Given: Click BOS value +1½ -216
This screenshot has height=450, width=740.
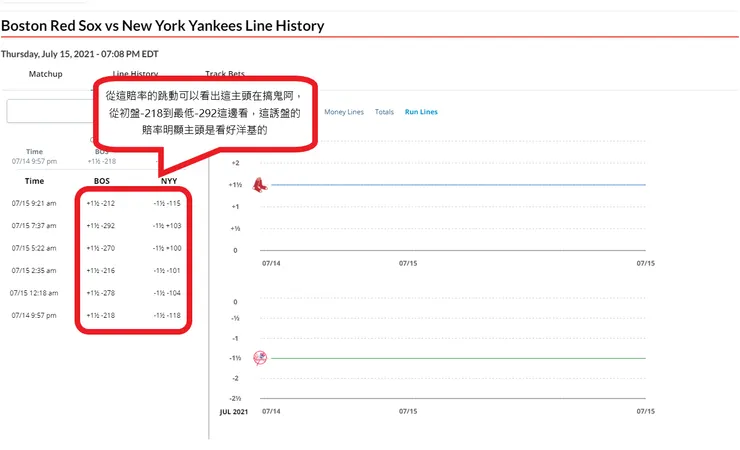Looking at the screenshot, I should (101, 270).
